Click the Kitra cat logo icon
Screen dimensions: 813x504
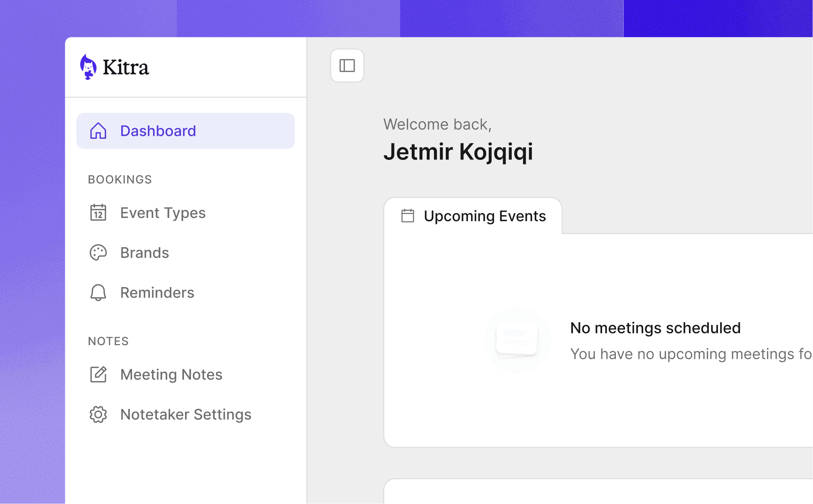(88, 67)
